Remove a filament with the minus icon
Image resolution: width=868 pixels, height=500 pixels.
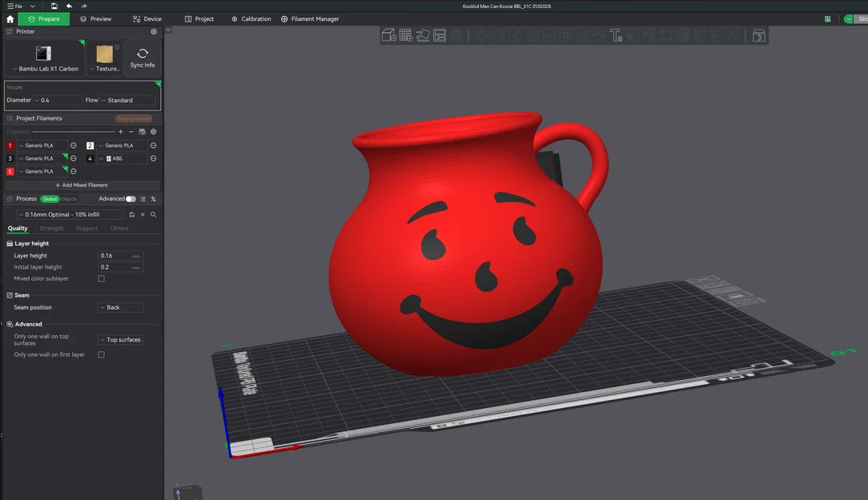pyautogui.click(x=131, y=132)
